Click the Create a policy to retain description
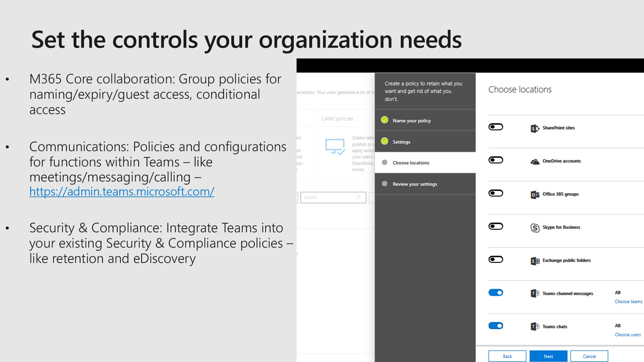Image resolution: width=644 pixels, height=362 pixels. (423, 91)
